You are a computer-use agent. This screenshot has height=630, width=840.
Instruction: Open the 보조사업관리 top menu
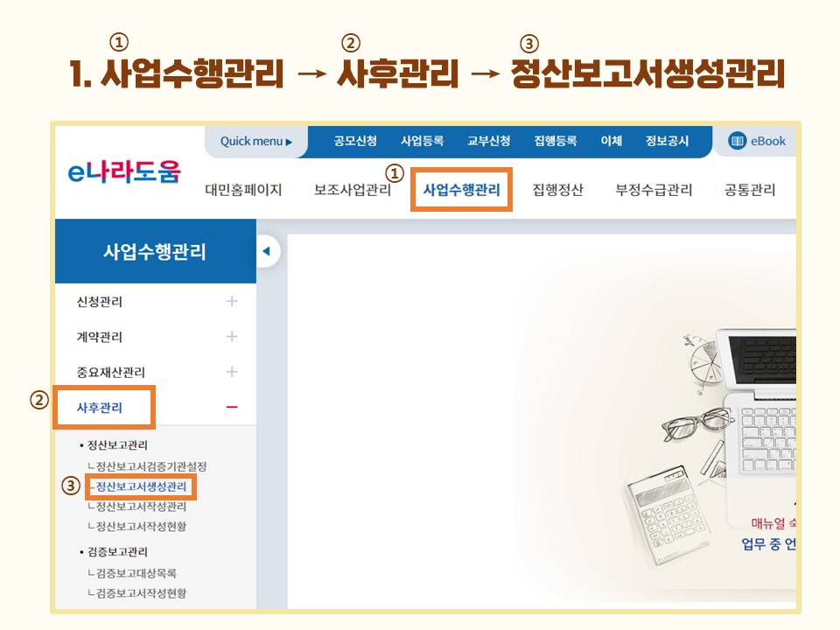pos(353,190)
